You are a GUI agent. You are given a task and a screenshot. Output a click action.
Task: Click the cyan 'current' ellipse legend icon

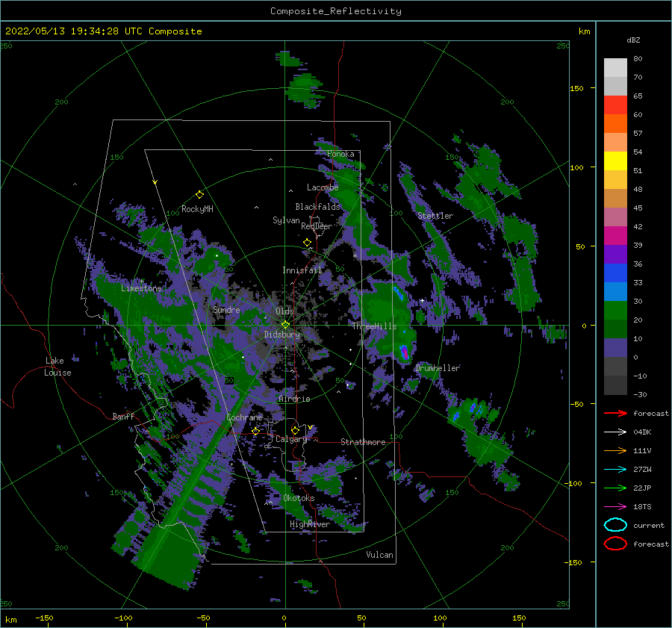click(615, 525)
